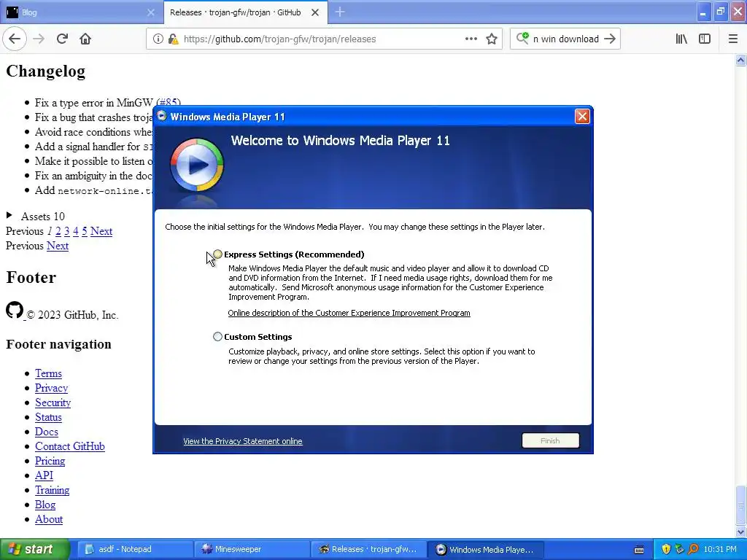Open the Status footer link

click(x=48, y=417)
